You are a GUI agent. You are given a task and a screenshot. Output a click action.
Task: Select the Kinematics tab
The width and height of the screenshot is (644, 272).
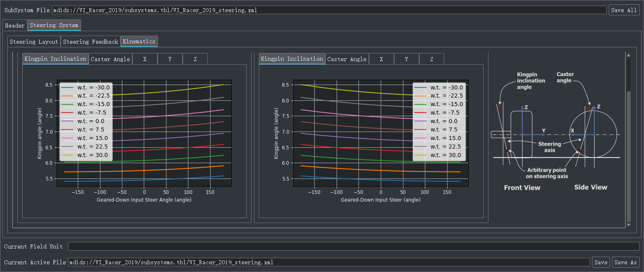point(139,41)
